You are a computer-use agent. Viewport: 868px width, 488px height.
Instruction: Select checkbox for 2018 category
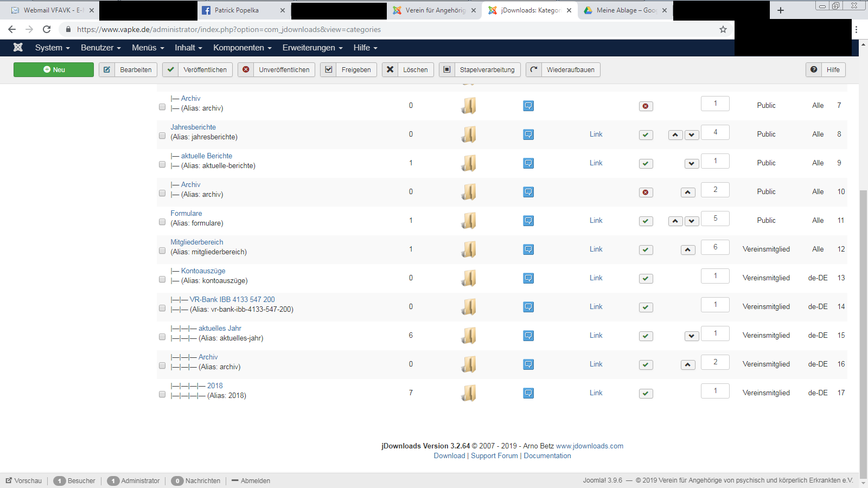pos(162,394)
